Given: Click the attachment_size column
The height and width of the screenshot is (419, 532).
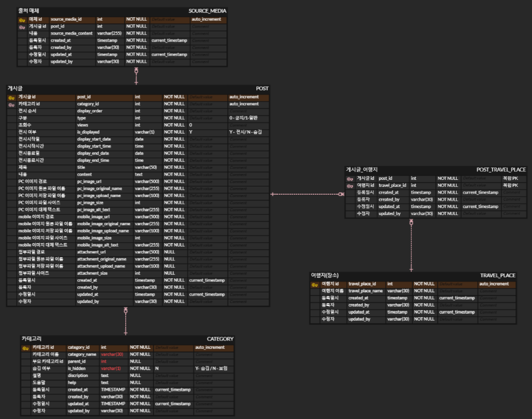Looking at the screenshot, I should tap(92, 273).
